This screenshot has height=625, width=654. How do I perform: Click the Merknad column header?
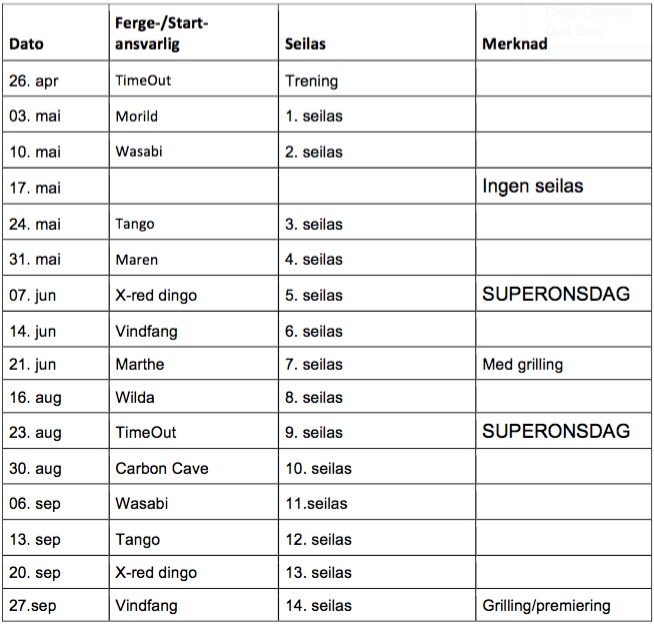(x=515, y=44)
